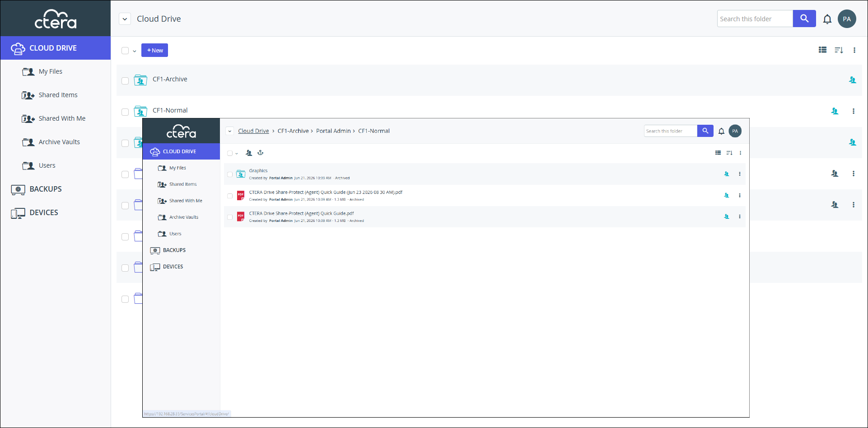Expand the inner breadcrumb dropdown chevron
Screen dimensions: 868x428
click(229, 131)
